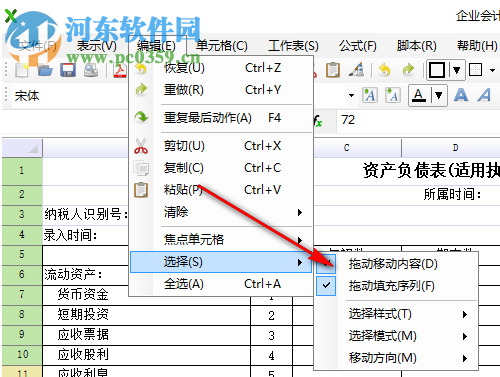Click the thick cell border button

coord(437,70)
